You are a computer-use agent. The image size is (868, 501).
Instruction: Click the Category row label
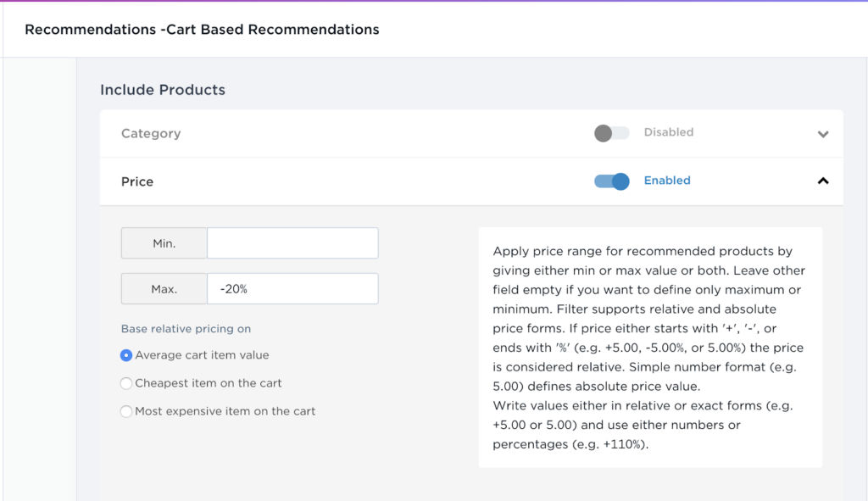point(151,133)
